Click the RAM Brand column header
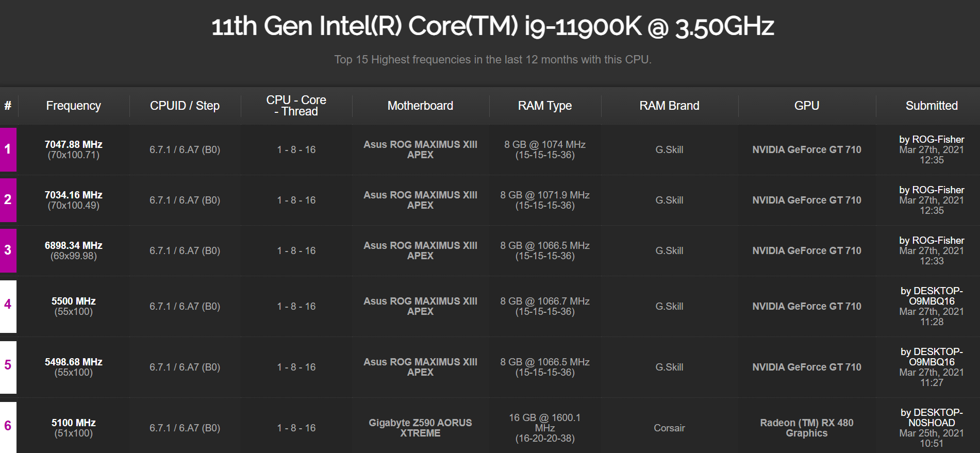 (669, 106)
